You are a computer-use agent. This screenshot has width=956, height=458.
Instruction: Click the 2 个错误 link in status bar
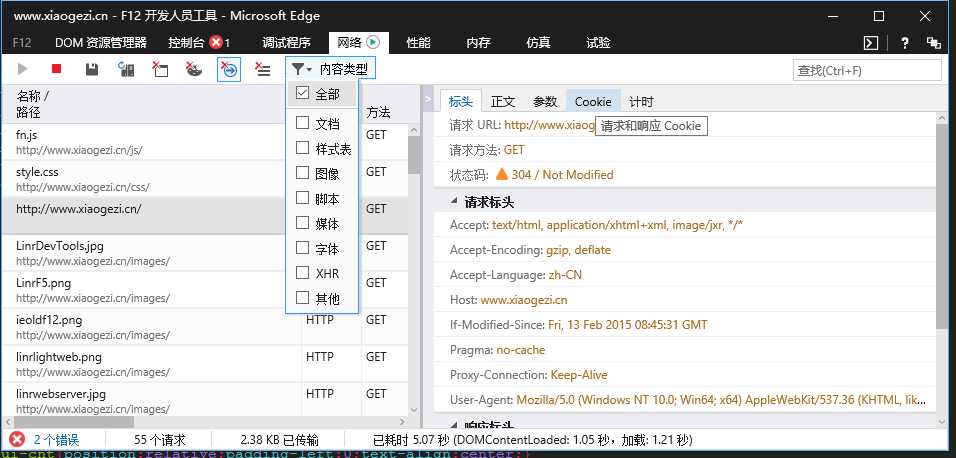[56, 440]
